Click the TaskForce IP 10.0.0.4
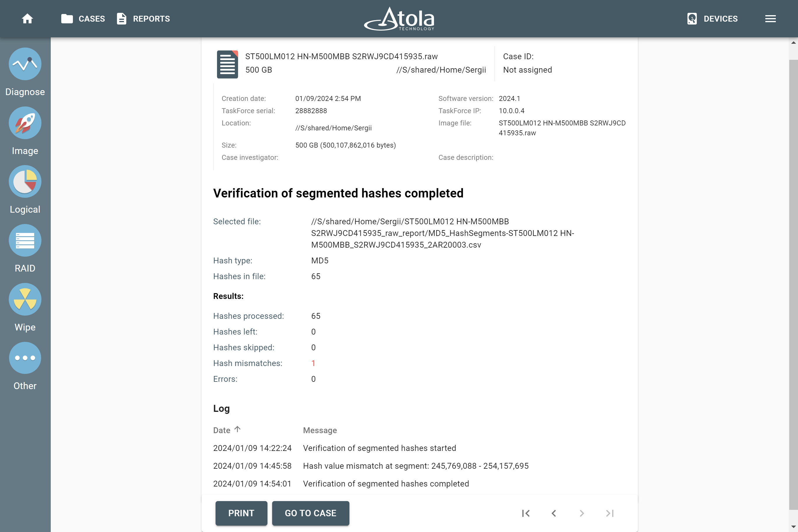798x532 pixels. pyautogui.click(x=511, y=111)
